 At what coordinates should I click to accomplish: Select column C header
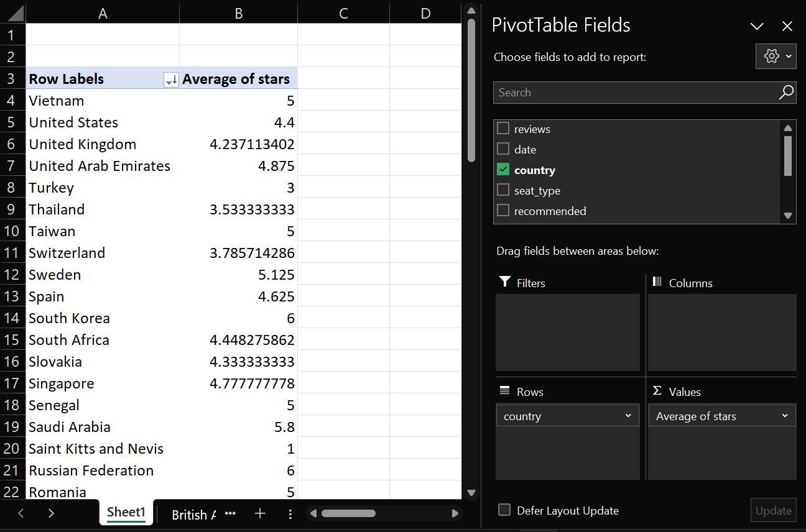pyautogui.click(x=343, y=13)
